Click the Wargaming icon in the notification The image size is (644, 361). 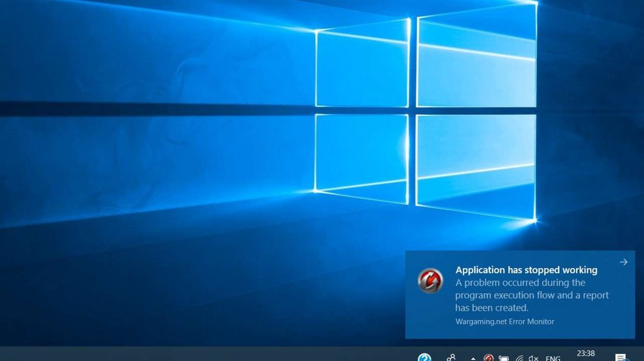pyautogui.click(x=430, y=280)
